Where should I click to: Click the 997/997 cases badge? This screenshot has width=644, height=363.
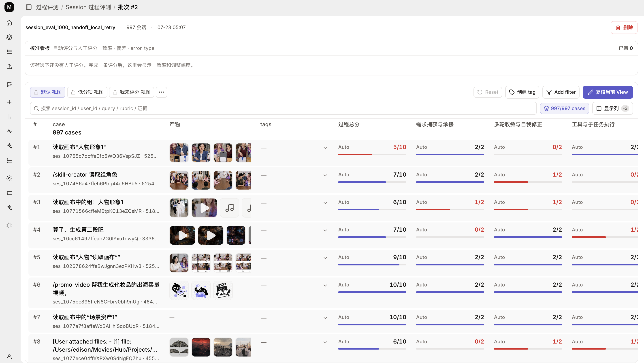click(565, 109)
